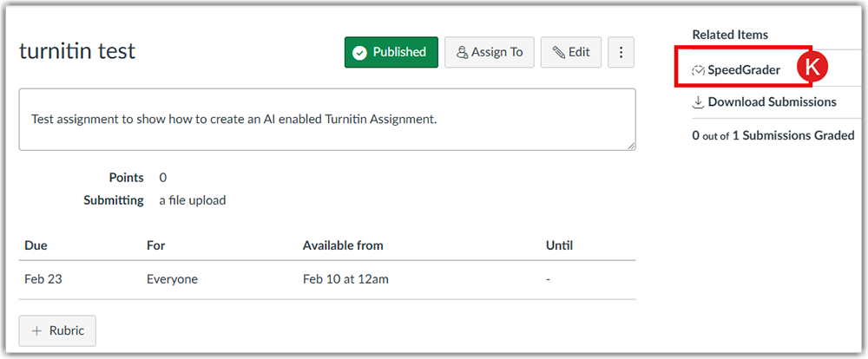Screen dimensions: 868x359
Task: Click the Related Items heading
Action: click(x=730, y=35)
